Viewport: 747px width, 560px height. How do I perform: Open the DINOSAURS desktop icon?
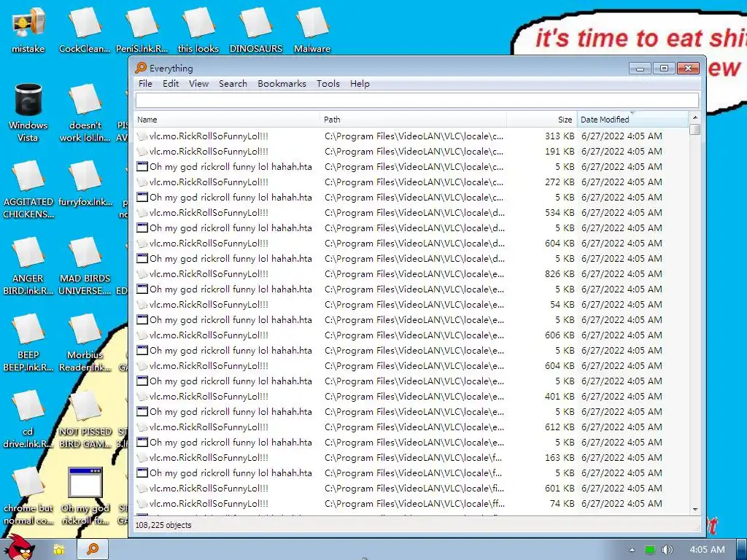pos(256,31)
